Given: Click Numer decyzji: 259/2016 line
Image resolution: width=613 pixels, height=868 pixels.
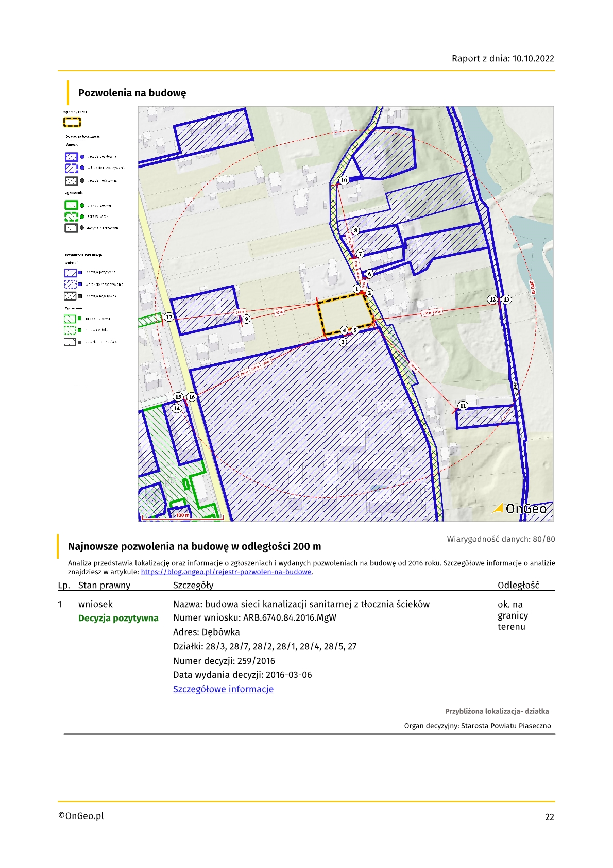Looking at the screenshot, I should [x=224, y=661].
